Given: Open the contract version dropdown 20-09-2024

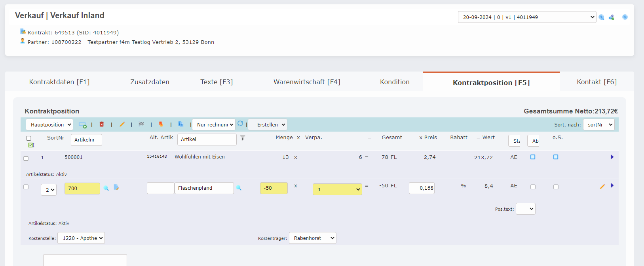Looking at the screenshot, I should (x=526, y=17).
